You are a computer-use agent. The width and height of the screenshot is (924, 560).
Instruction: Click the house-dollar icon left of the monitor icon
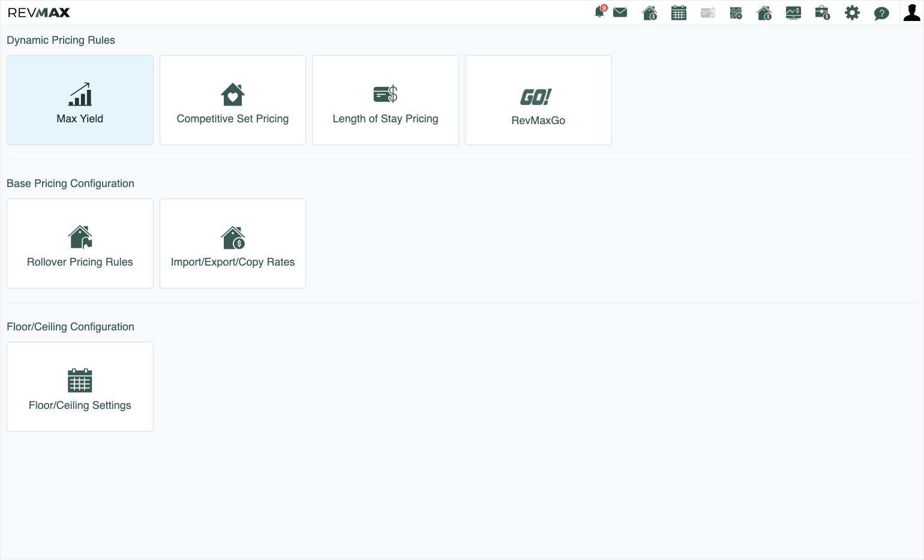click(x=764, y=13)
